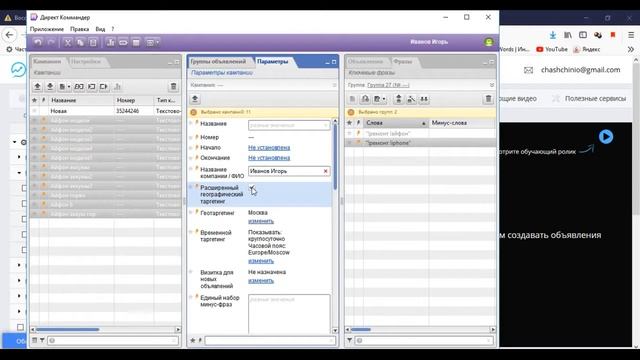Delete selected phrases with trash icon
Image resolution: width=640 pixels, height=360 pixels.
488,99
